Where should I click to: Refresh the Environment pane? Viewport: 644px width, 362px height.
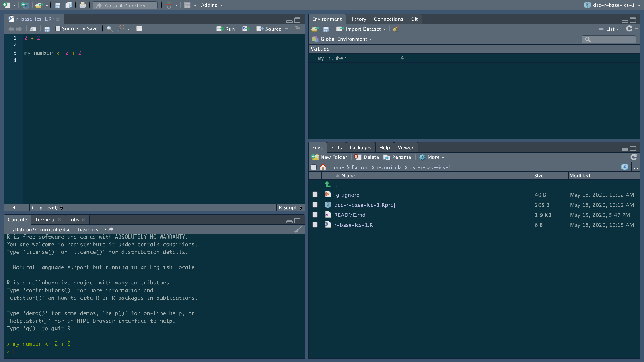[630, 29]
